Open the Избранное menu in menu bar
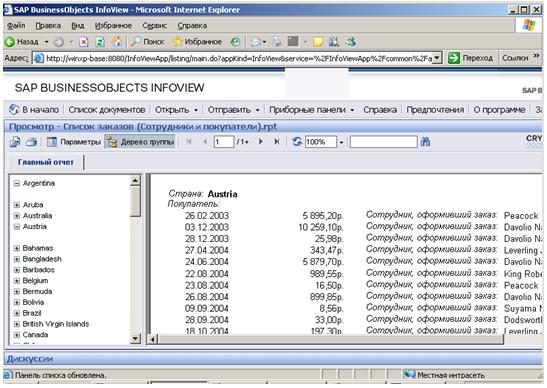Screen dimensions: 547x388 click(113, 25)
